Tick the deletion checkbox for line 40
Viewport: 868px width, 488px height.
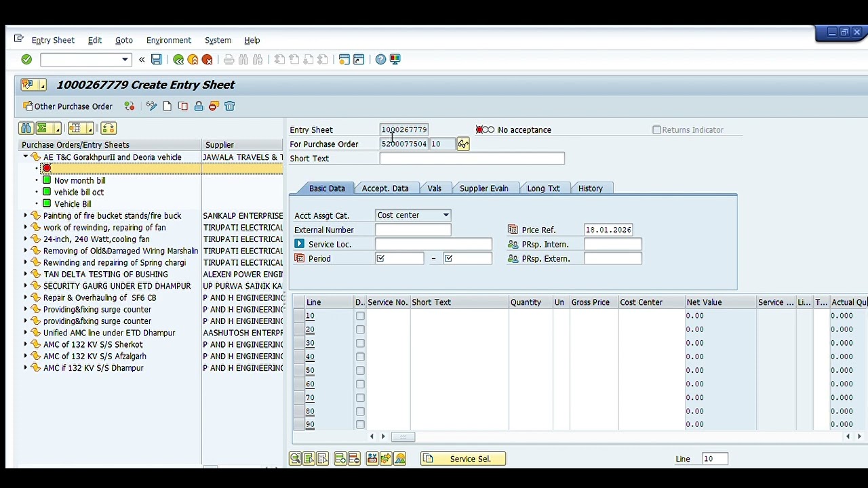tap(360, 357)
